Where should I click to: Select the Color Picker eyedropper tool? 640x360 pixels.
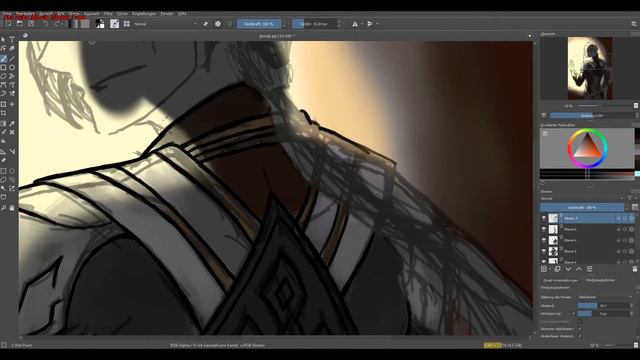[x=12, y=123]
